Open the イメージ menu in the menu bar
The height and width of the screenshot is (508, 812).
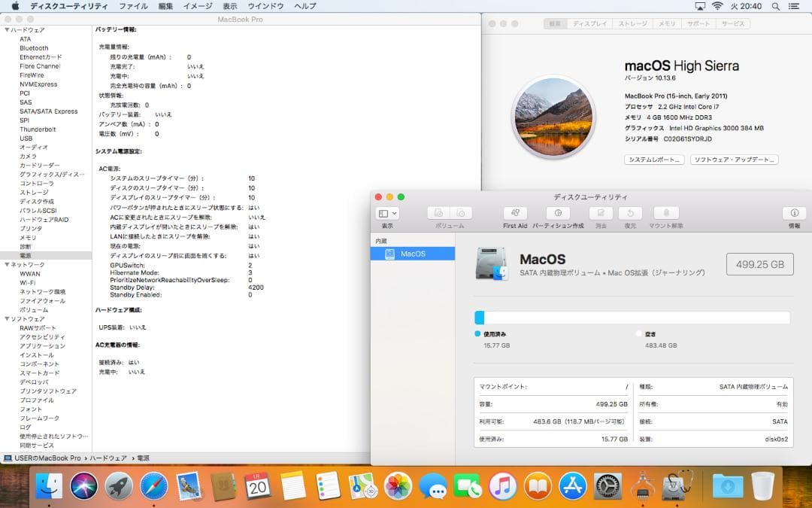point(198,6)
